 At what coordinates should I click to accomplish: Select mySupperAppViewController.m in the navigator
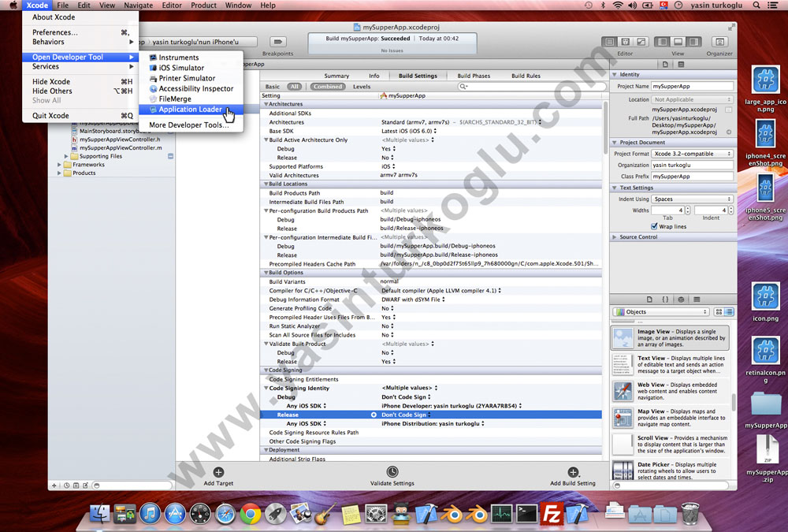pyautogui.click(x=121, y=148)
